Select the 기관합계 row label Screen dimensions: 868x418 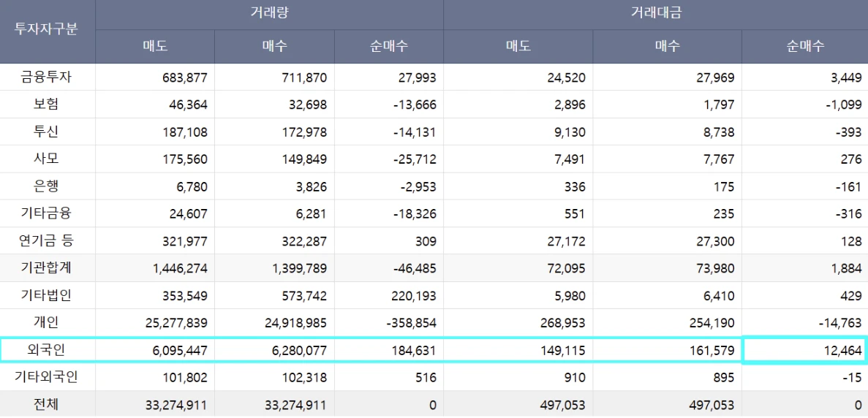coord(47,268)
